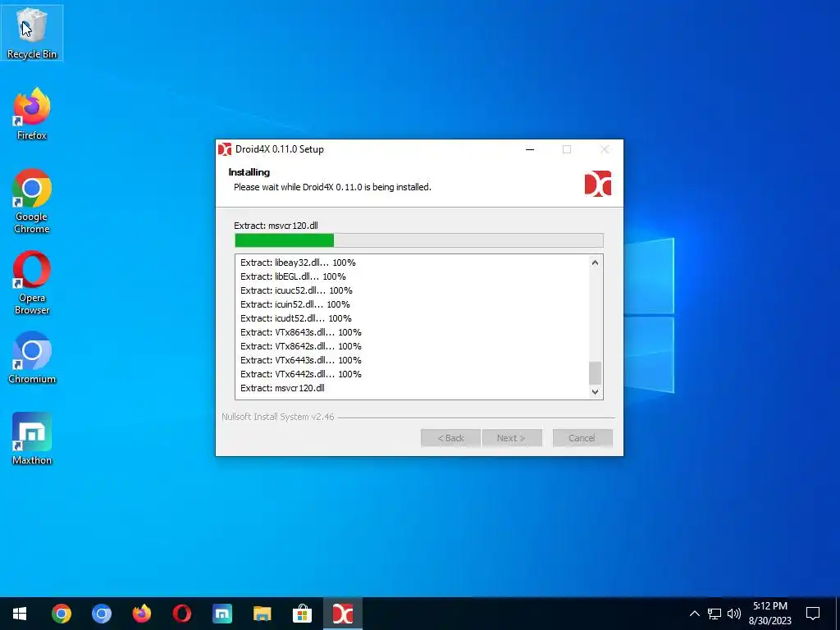Image resolution: width=840 pixels, height=630 pixels.
Task: Click the install log scrollbar up arrow
Action: (596, 262)
